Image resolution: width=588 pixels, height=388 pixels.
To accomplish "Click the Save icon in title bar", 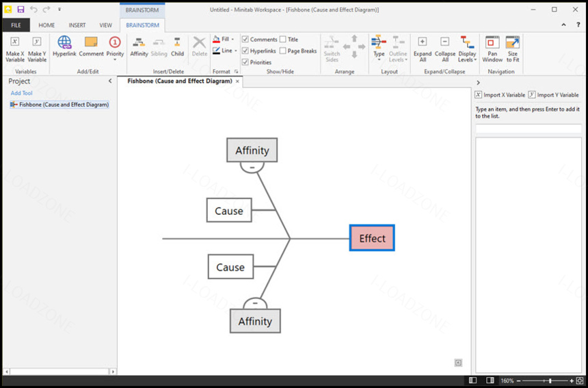I will 21,10.
